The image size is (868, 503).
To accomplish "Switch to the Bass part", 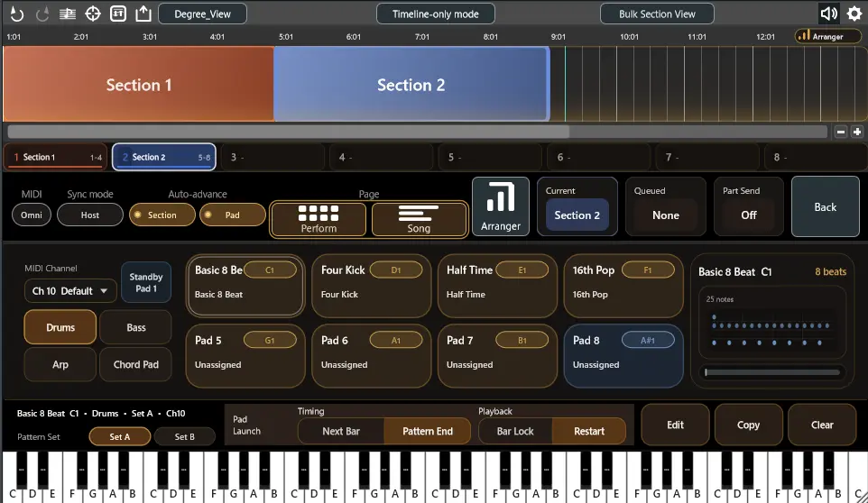I will (x=136, y=327).
